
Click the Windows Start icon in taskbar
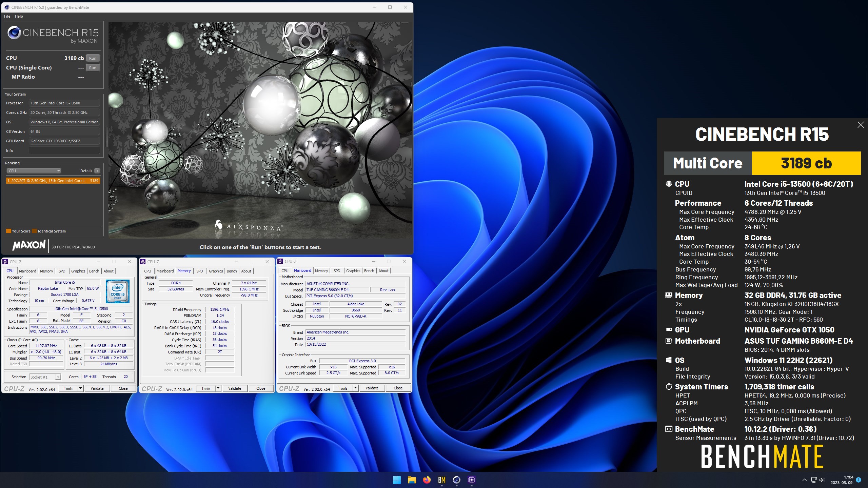pyautogui.click(x=397, y=480)
